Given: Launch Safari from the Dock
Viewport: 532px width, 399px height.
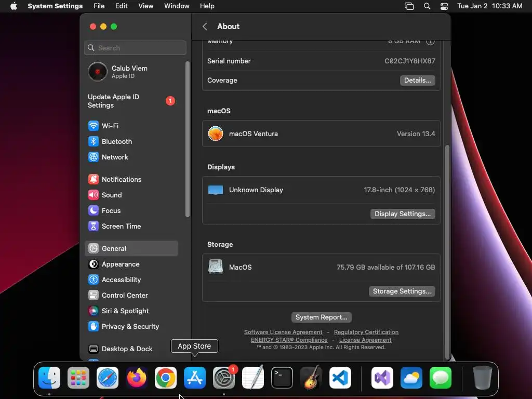Looking at the screenshot, I should click(x=108, y=378).
